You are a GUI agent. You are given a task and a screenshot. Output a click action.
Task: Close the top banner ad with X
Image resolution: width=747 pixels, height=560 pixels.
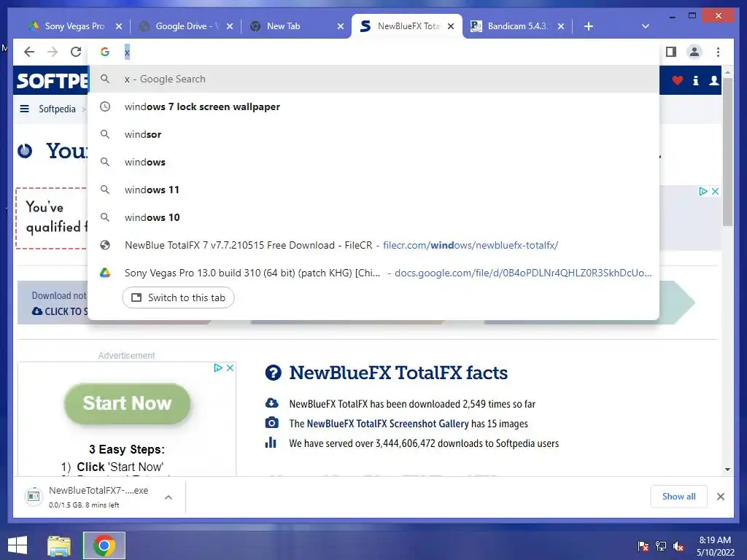pyautogui.click(x=715, y=192)
